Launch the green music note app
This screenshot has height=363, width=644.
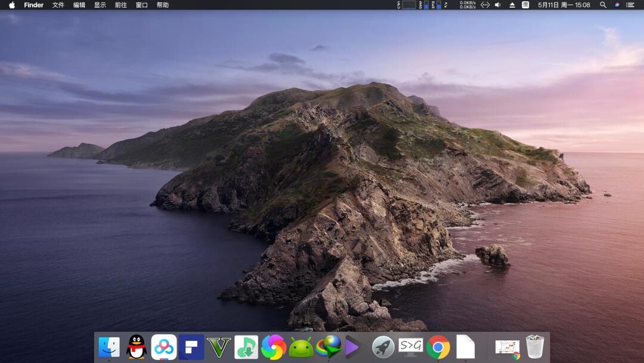click(x=246, y=347)
